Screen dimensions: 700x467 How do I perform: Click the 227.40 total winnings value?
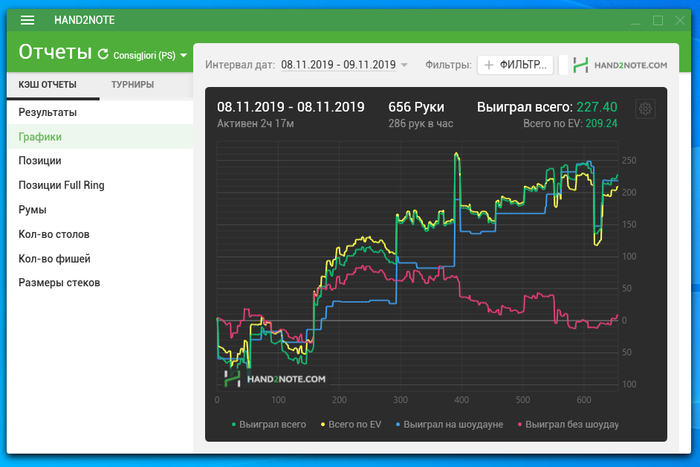(596, 107)
